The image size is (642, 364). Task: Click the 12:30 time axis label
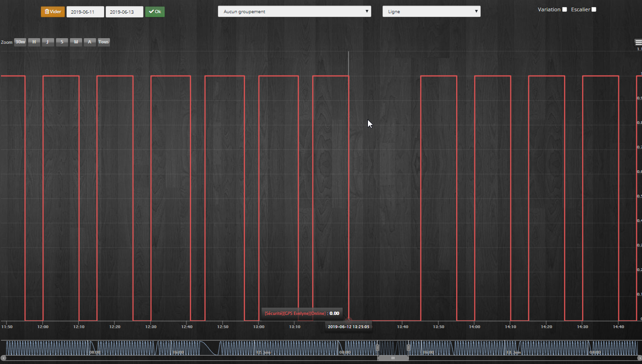(151, 327)
